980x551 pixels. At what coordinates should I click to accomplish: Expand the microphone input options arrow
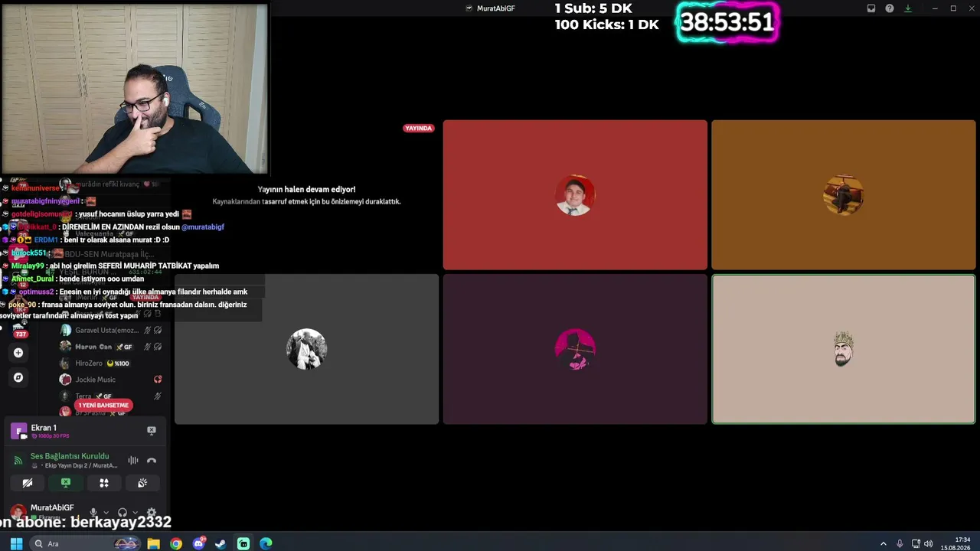[106, 513]
